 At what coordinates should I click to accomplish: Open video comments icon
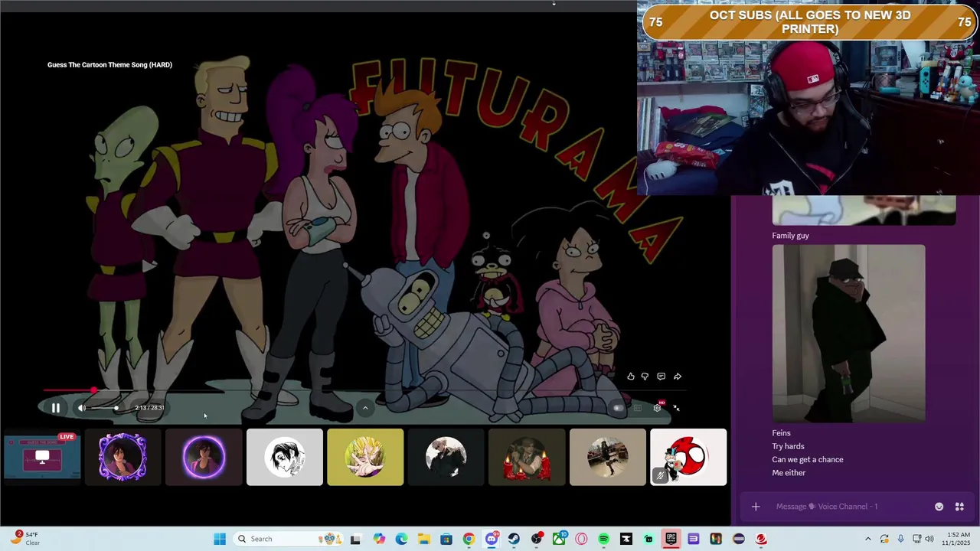point(661,377)
